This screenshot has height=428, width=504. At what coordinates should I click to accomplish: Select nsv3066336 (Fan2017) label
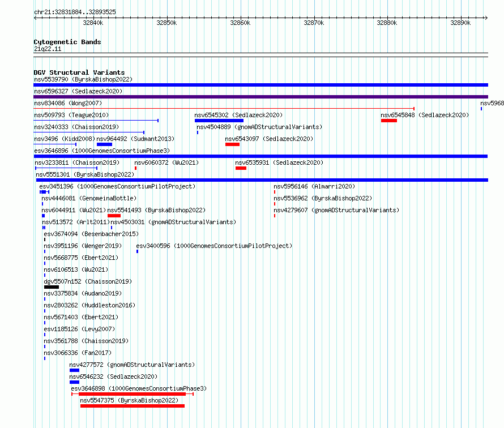coord(78,353)
